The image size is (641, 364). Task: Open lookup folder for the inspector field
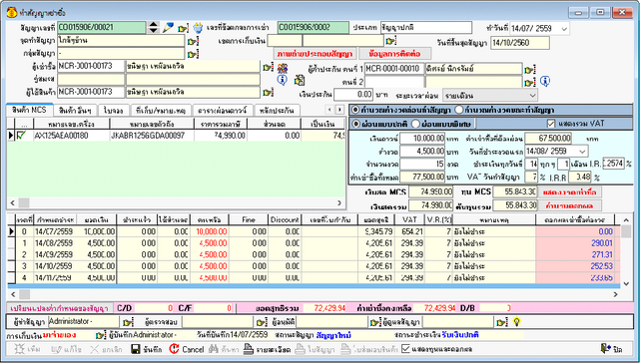262,322
